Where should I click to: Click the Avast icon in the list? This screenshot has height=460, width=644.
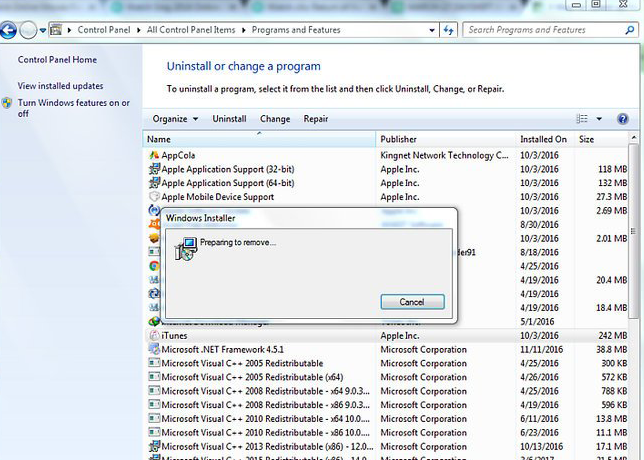(154, 224)
